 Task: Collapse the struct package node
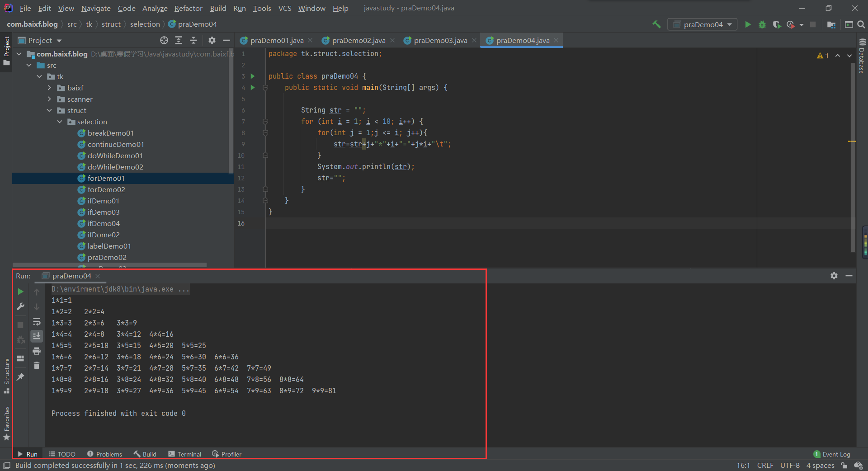point(49,110)
